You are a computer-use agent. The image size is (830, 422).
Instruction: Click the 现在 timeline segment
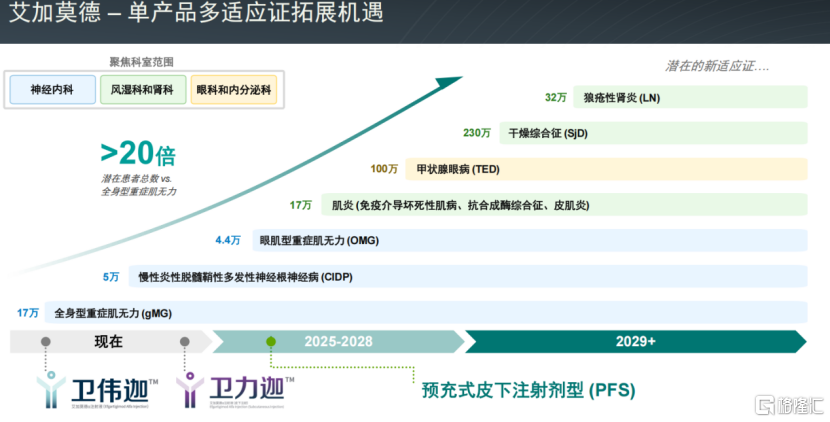[x=111, y=342]
